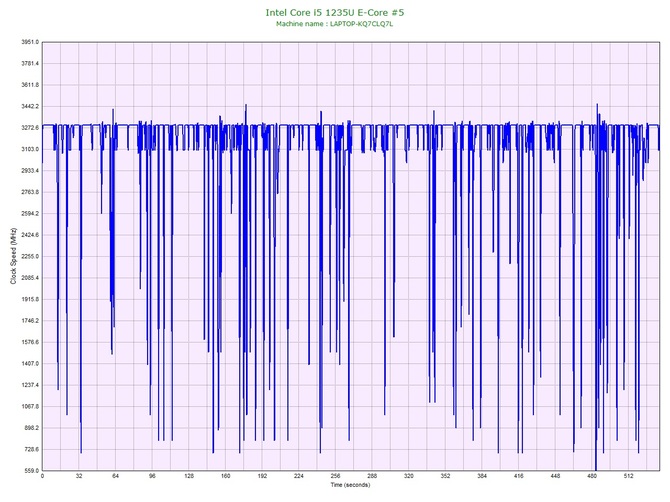Select the 192 seconds x-axis label

pos(262,476)
